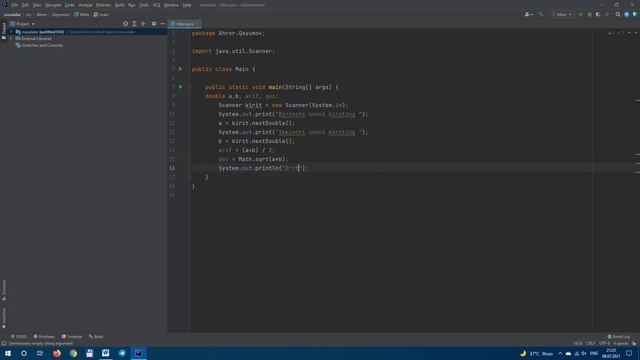Click the green Run button in toolbar
This screenshot has width=640, height=360.
pyautogui.click(x=581, y=14)
